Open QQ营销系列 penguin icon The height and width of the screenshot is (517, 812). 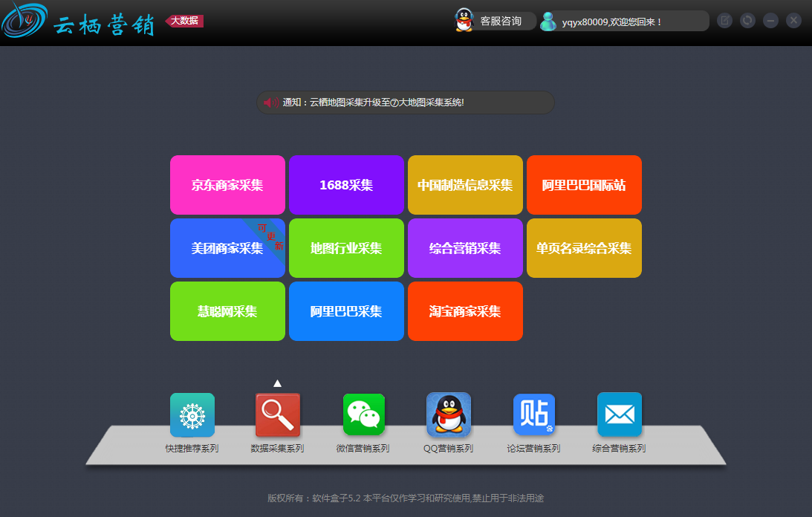click(449, 414)
